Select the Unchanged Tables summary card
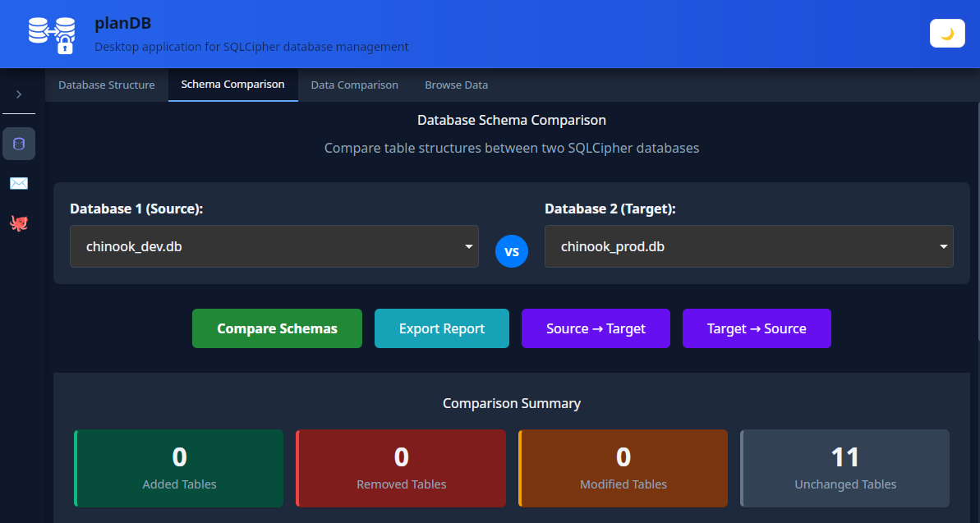 point(844,468)
